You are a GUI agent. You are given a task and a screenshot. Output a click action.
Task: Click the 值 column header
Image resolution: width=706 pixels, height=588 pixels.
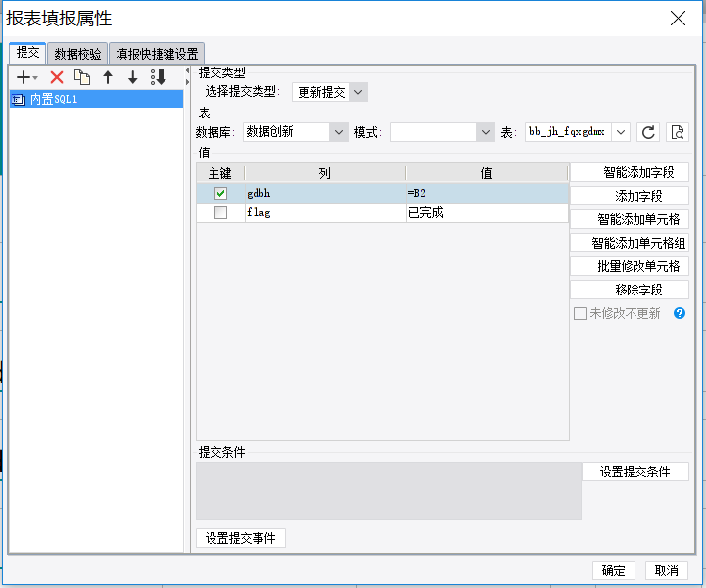487,173
